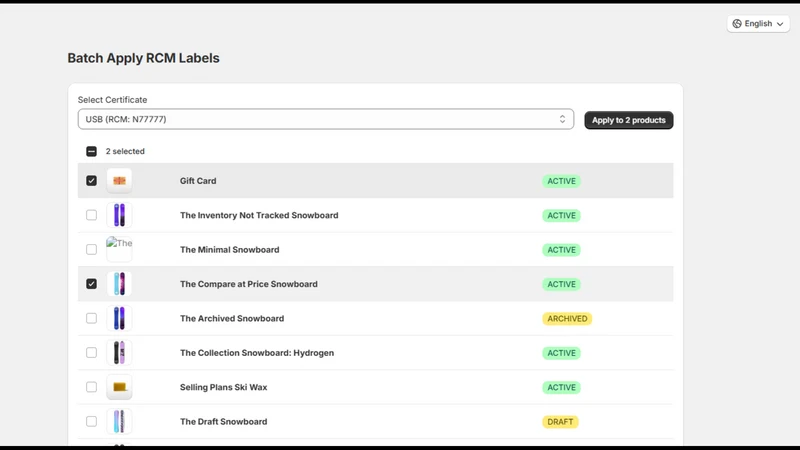Click the ARCHIVED status badge

tap(567, 318)
